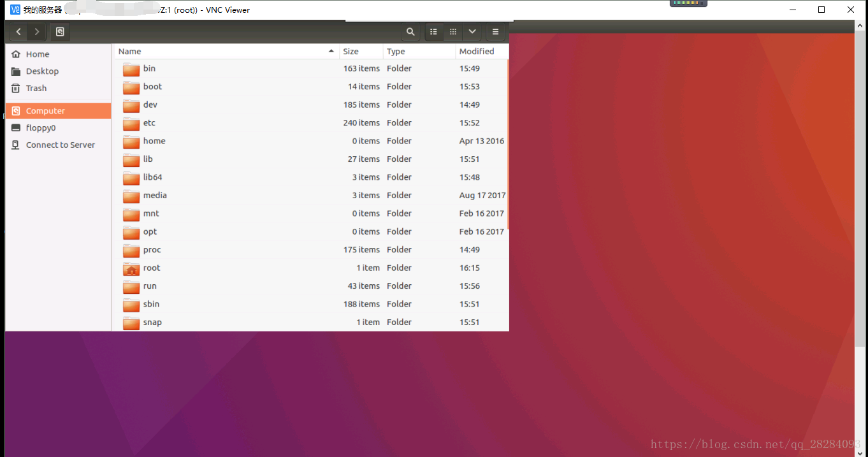The image size is (868, 457).
Task: Select the opt folder icon
Action: click(131, 232)
